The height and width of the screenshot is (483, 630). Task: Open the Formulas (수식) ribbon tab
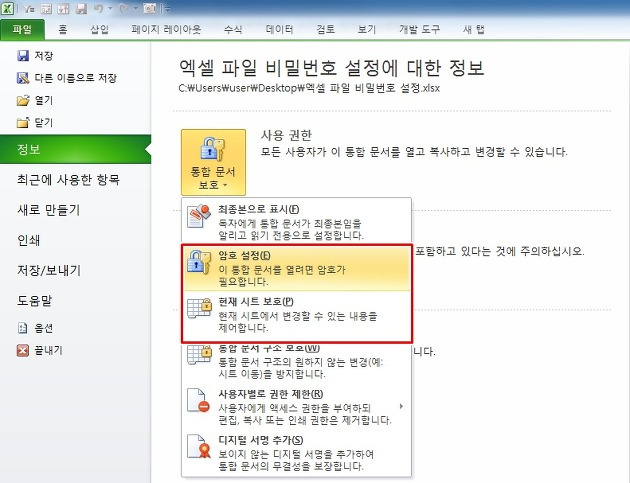(x=233, y=29)
